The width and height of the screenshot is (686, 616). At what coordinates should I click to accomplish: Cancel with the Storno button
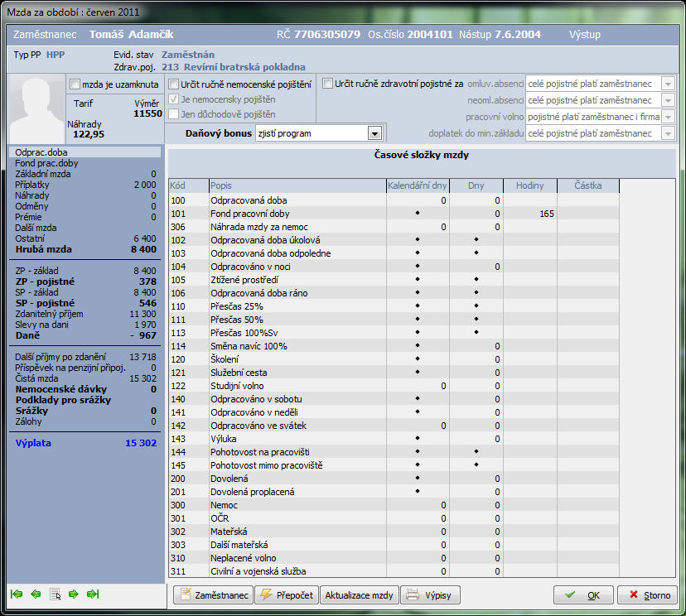pos(647,594)
